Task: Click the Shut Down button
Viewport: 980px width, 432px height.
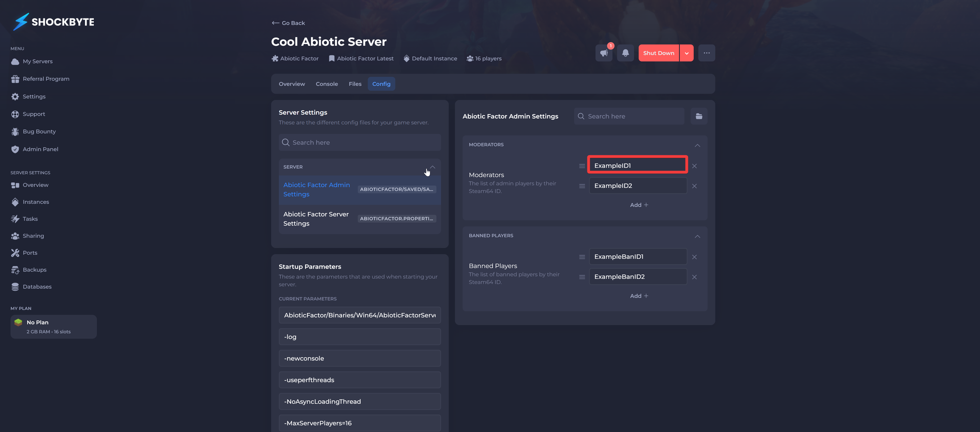Action: point(658,53)
